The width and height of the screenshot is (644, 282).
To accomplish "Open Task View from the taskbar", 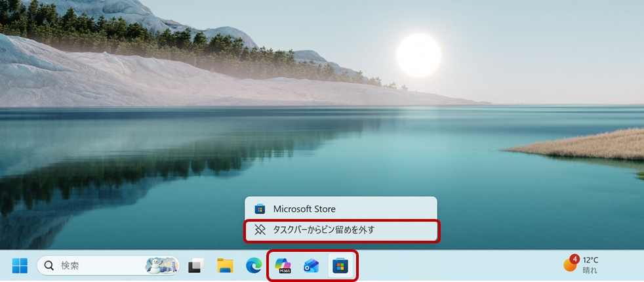I will click(x=195, y=266).
